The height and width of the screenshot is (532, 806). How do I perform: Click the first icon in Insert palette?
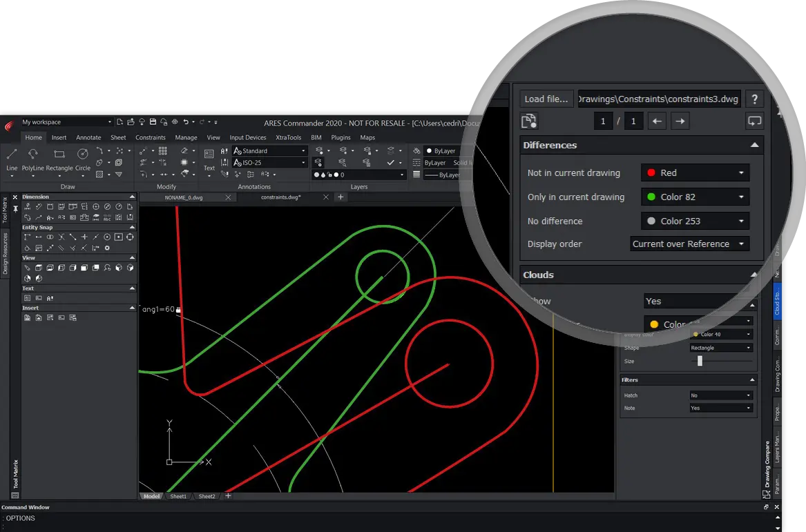point(27,317)
